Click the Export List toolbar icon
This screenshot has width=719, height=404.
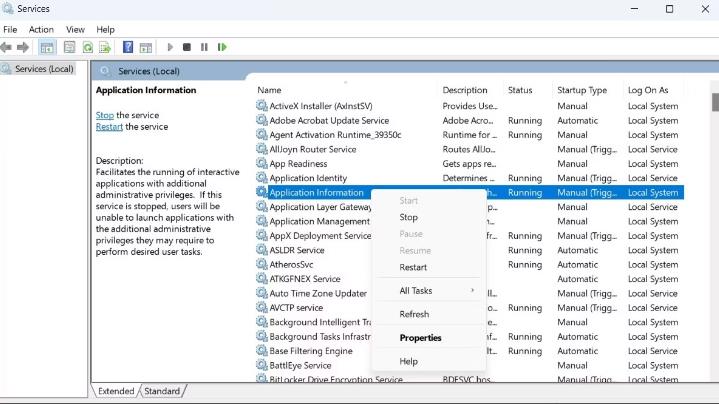coord(105,47)
